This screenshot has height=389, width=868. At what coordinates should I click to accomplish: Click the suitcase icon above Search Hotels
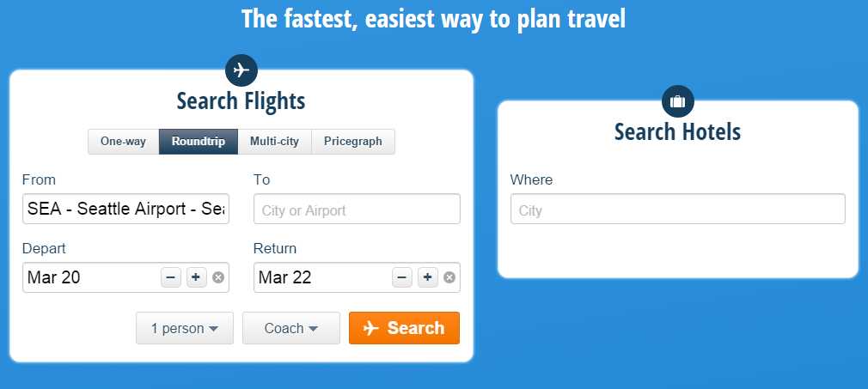point(677,101)
